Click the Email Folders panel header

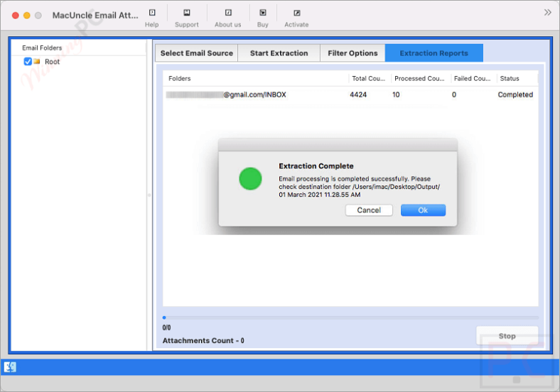pos(42,48)
